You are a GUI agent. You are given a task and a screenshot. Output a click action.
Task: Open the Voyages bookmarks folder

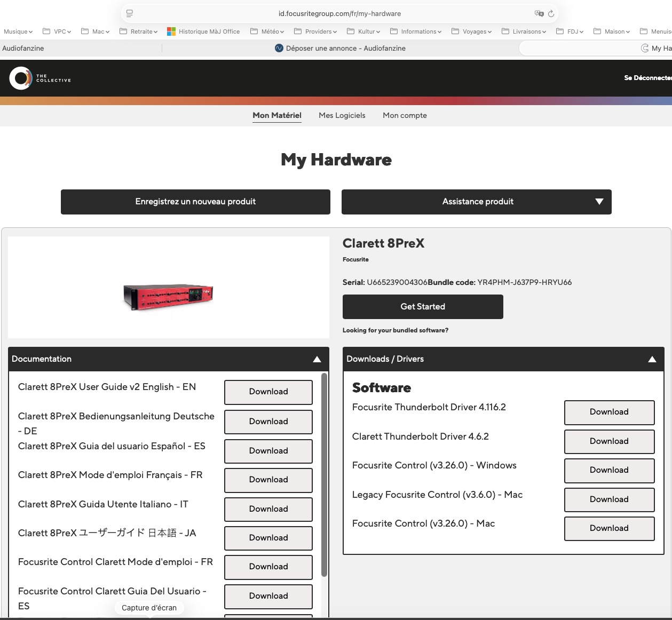click(x=471, y=31)
